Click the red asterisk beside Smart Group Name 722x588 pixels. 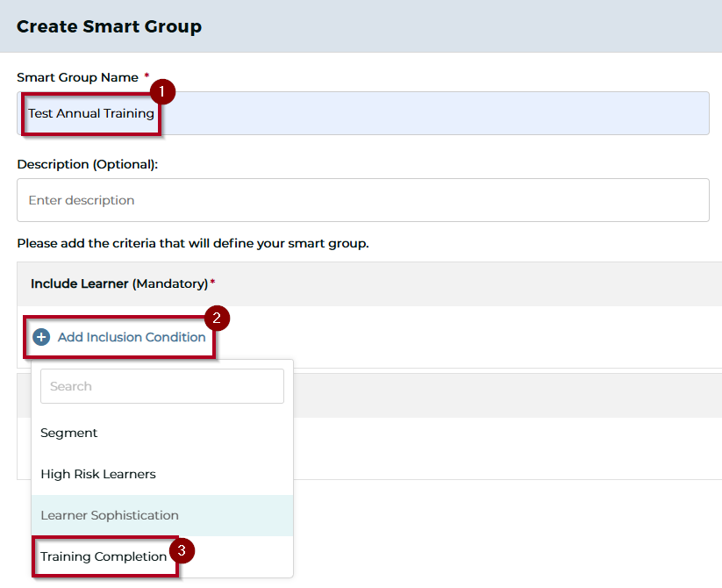[147, 76]
